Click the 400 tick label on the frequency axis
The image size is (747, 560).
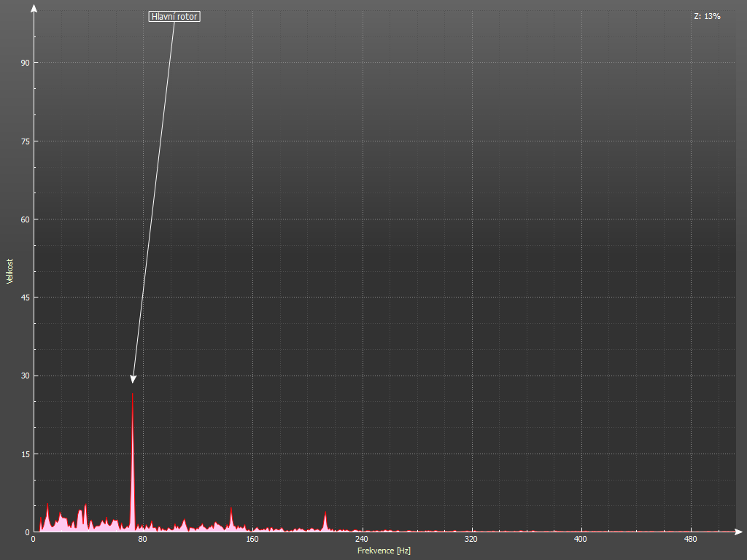tap(581, 540)
